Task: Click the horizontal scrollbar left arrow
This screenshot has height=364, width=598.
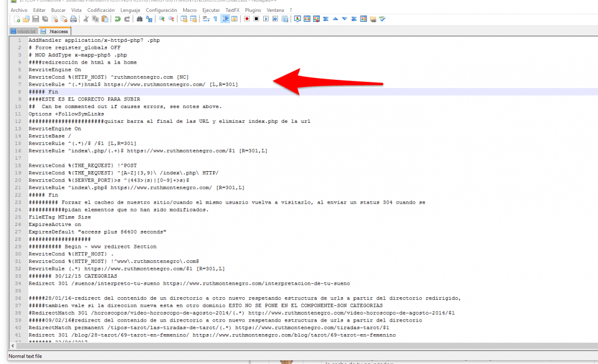Action: pos(13,346)
